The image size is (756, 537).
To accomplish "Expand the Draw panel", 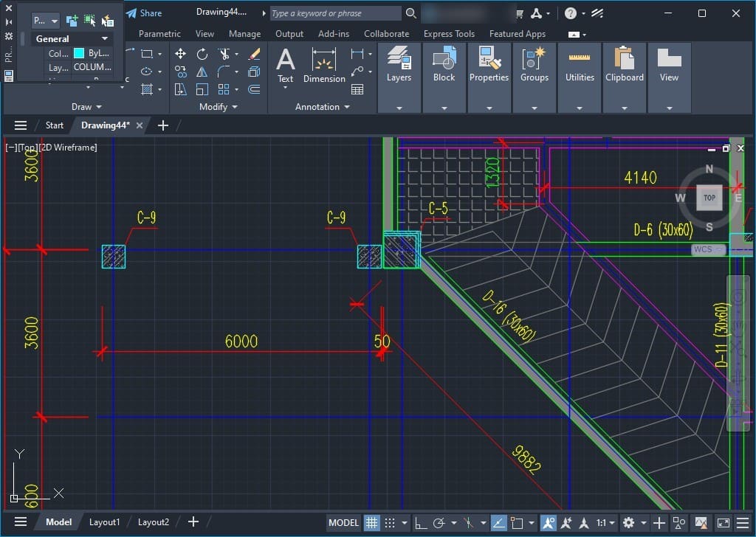I will (x=86, y=107).
